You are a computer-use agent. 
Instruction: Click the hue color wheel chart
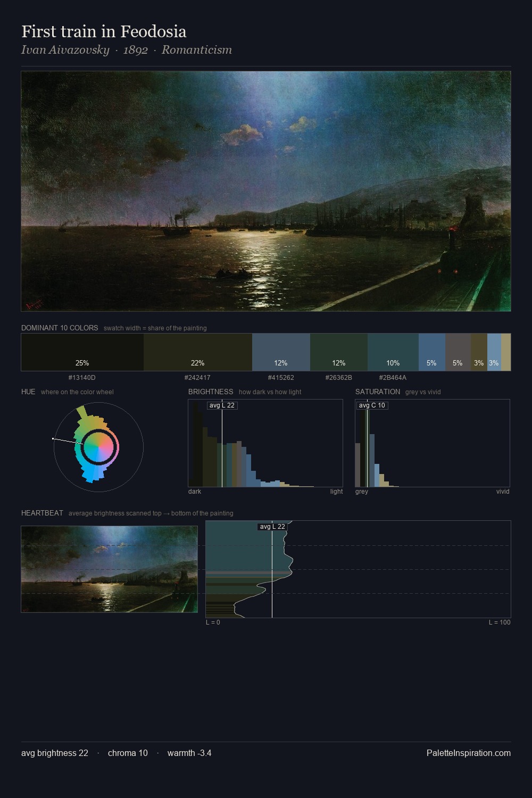click(98, 447)
